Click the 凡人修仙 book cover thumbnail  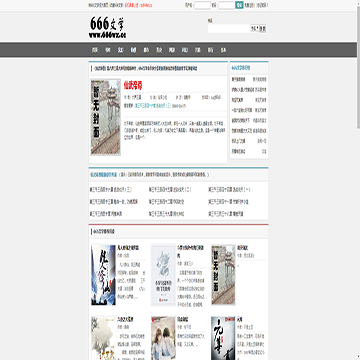[103, 275]
